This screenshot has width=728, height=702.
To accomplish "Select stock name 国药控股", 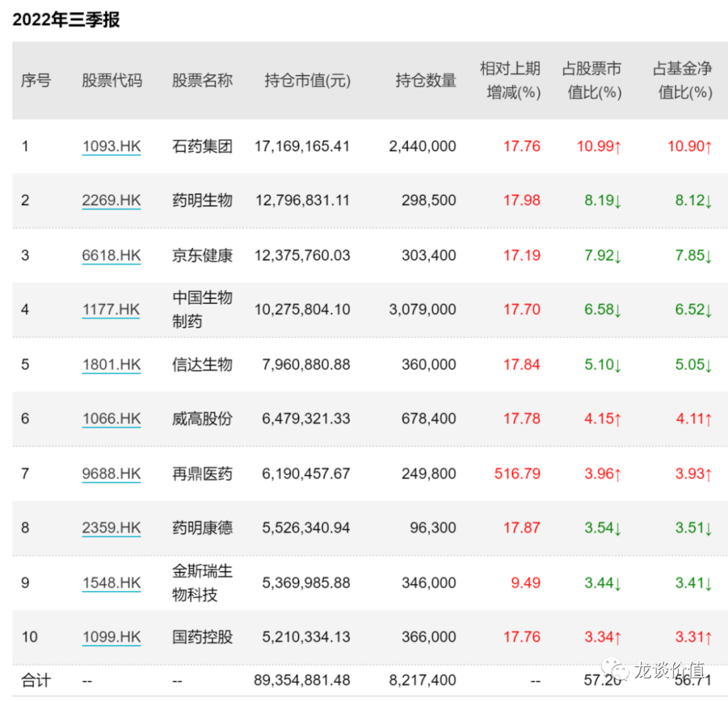I will click(202, 637).
